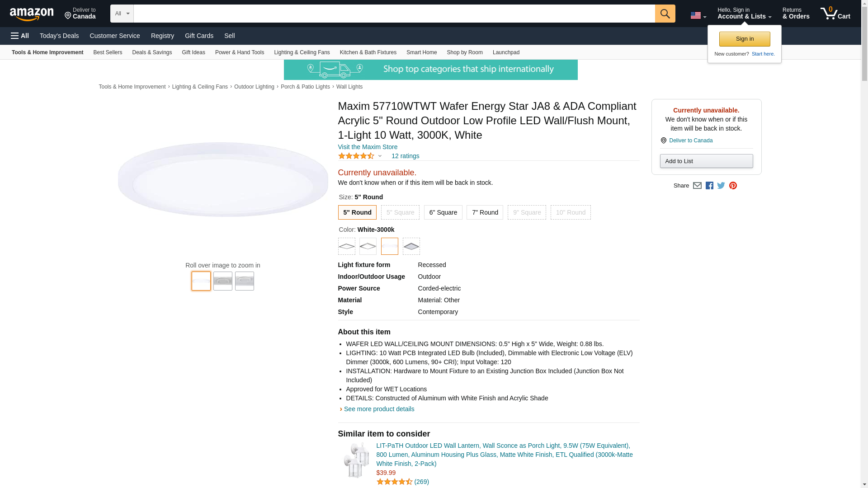This screenshot has height=488, width=868.
Task: Open Today's Deals menu item
Action: [59, 36]
